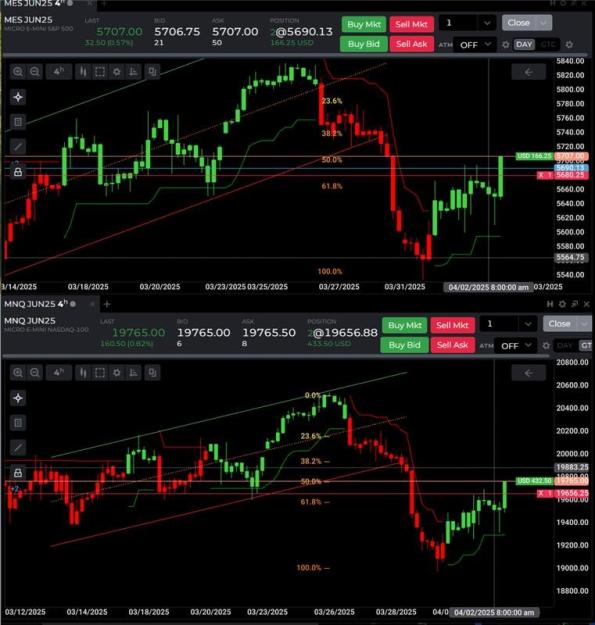Screen dimensions: 595x625
Task: Switch to MNQ JUN25 4h tab
Action: [x=36, y=304]
